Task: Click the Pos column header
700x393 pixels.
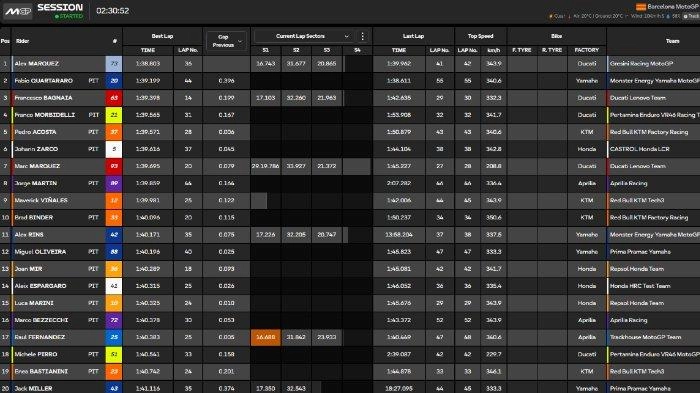Action: (5, 41)
